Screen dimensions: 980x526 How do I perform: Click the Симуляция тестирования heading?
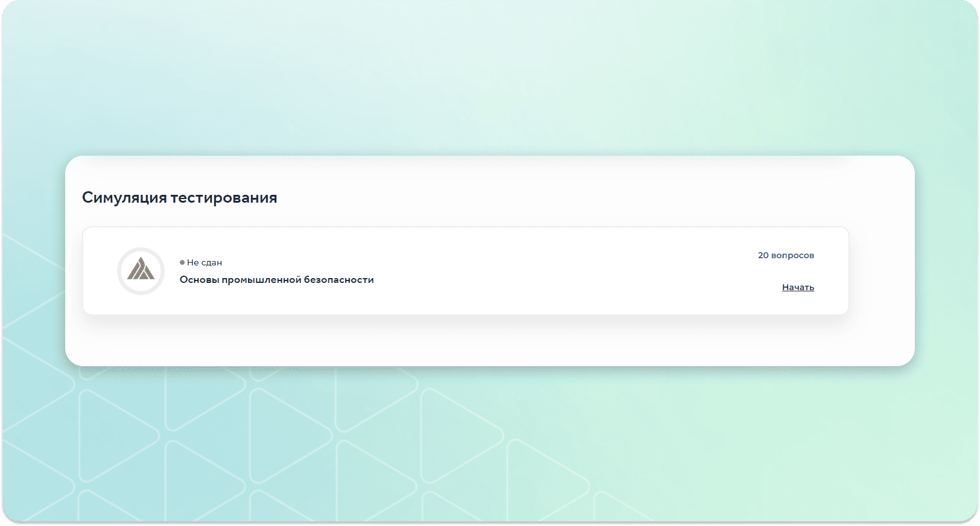click(x=179, y=198)
